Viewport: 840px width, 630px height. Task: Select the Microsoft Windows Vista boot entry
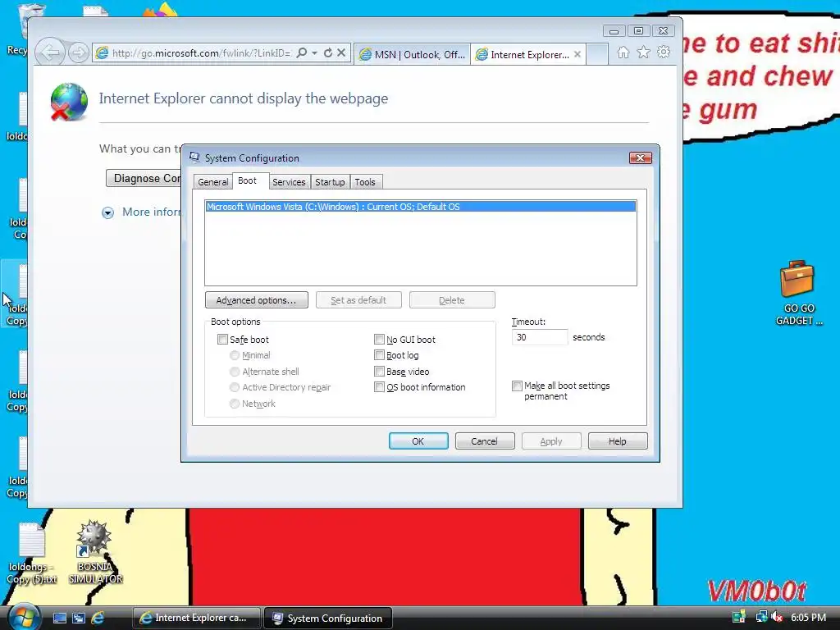pyautogui.click(x=421, y=206)
